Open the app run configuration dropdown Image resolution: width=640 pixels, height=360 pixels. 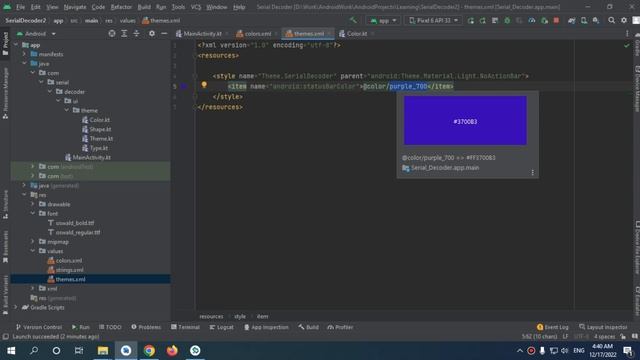point(382,20)
